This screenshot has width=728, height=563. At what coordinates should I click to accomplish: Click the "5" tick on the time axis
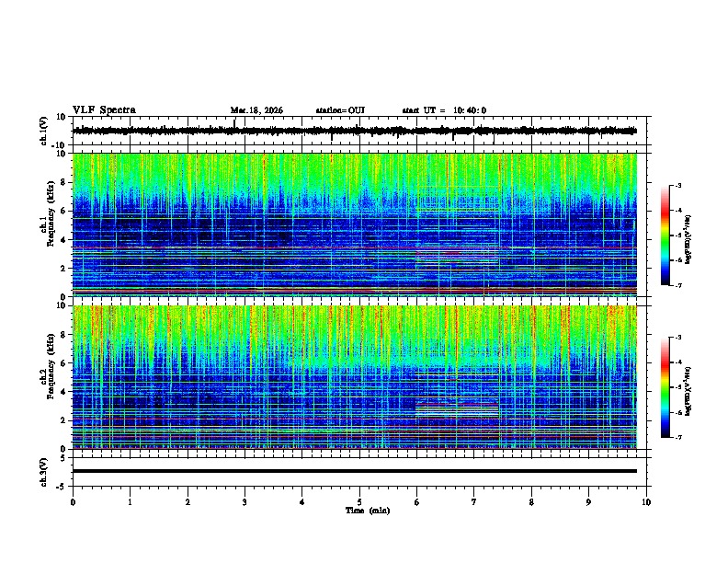pyautogui.click(x=359, y=502)
